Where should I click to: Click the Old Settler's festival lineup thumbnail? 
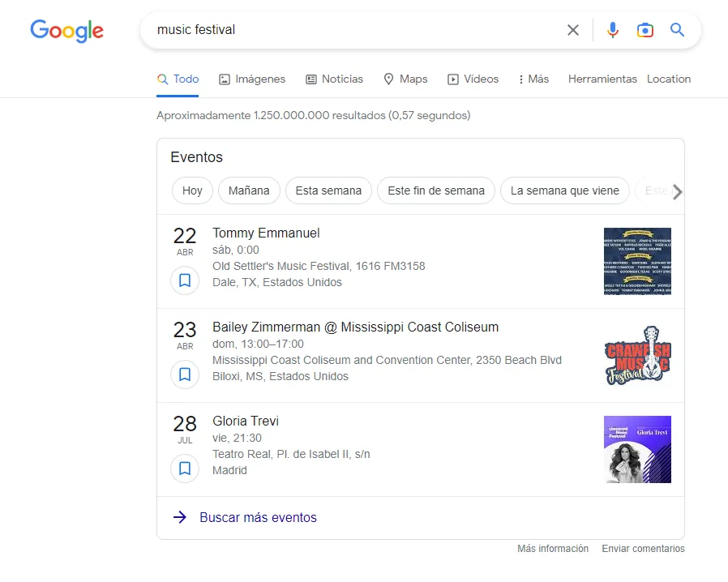637,261
